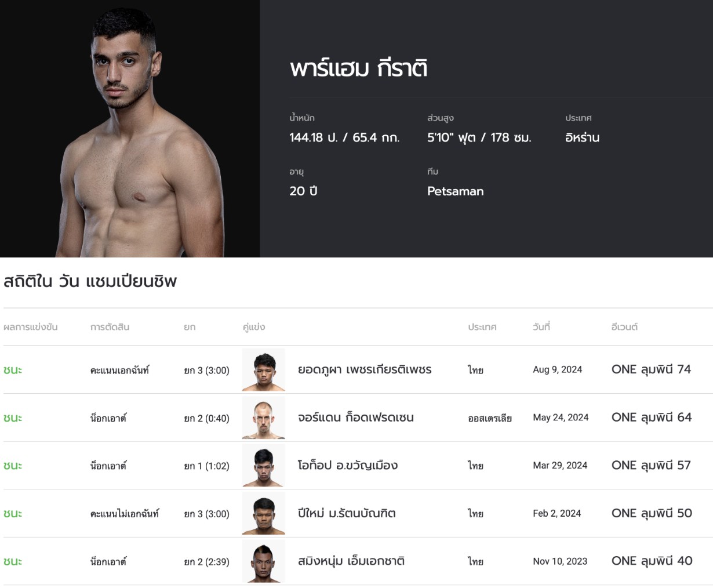Open event ONE ลุมพินี 40
This screenshot has height=588, width=713.
[x=652, y=561]
